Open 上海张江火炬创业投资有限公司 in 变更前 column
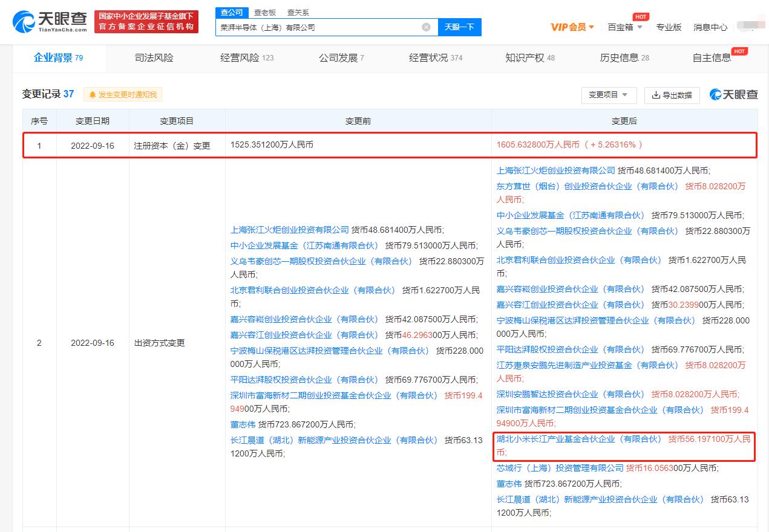 (290, 230)
